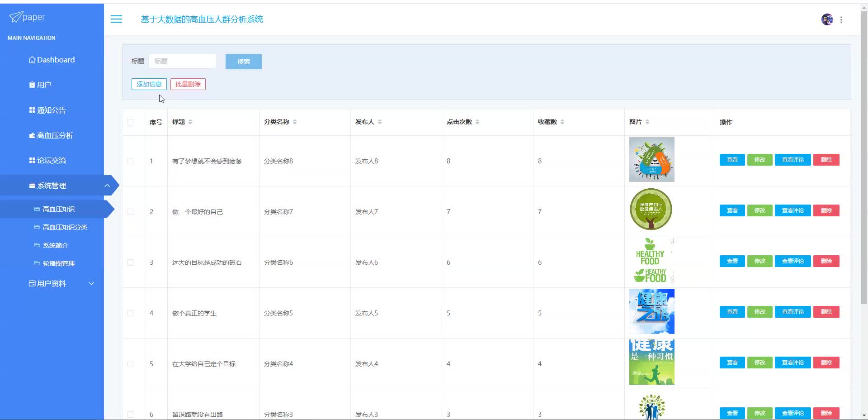Image resolution: width=868 pixels, height=420 pixels.
Task: Click 修改 for row 5
Action: click(760, 363)
